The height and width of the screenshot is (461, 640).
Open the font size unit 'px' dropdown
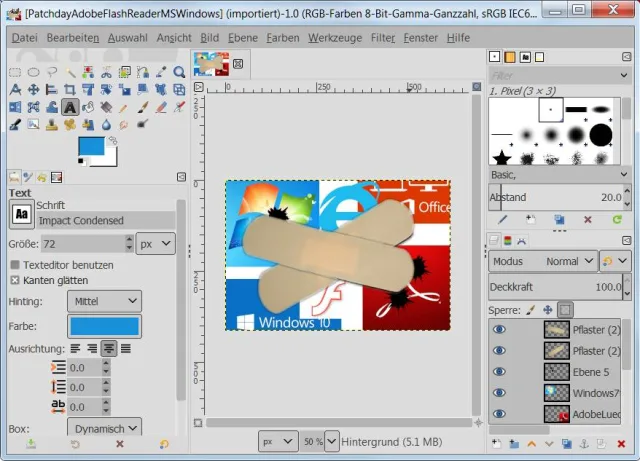155,243
